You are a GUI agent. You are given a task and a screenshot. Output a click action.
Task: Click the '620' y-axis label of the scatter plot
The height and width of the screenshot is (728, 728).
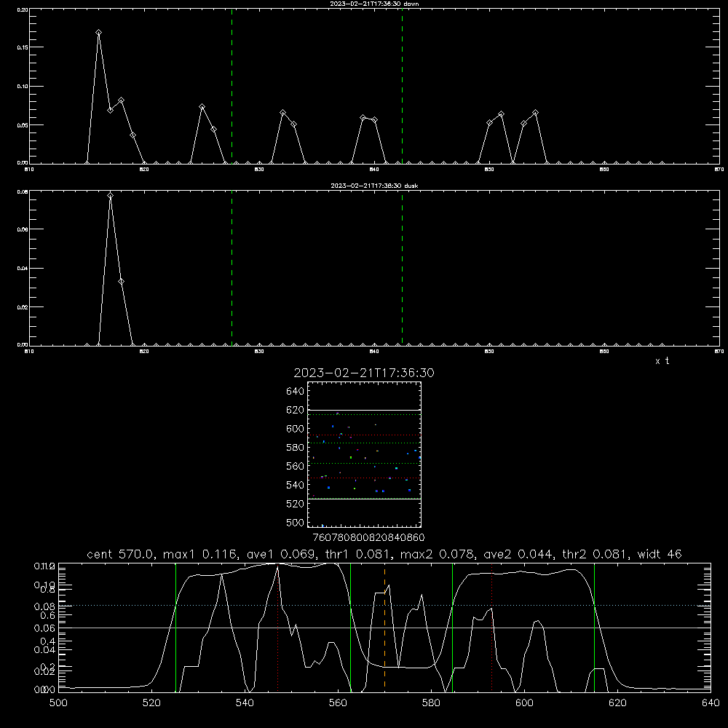(x=296, y=410)
